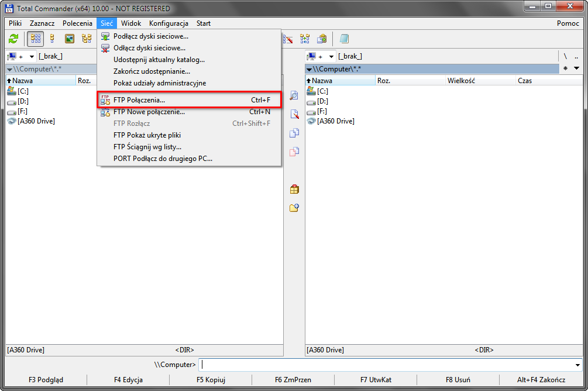Viewport: 588px width, 391px height.
Task: Click the New folder icon between panels
Action: 294,208
